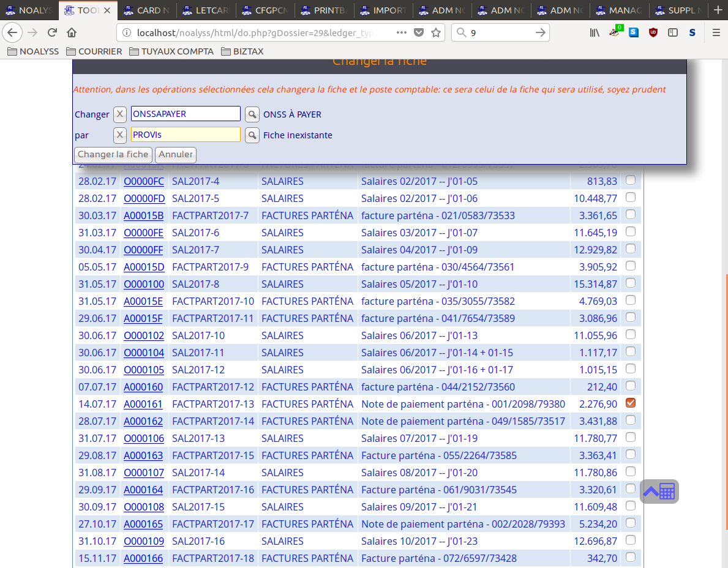The image size is (728, 568).
Task: Clear the PROVIs field with its X button
Action: click(120, 135)
